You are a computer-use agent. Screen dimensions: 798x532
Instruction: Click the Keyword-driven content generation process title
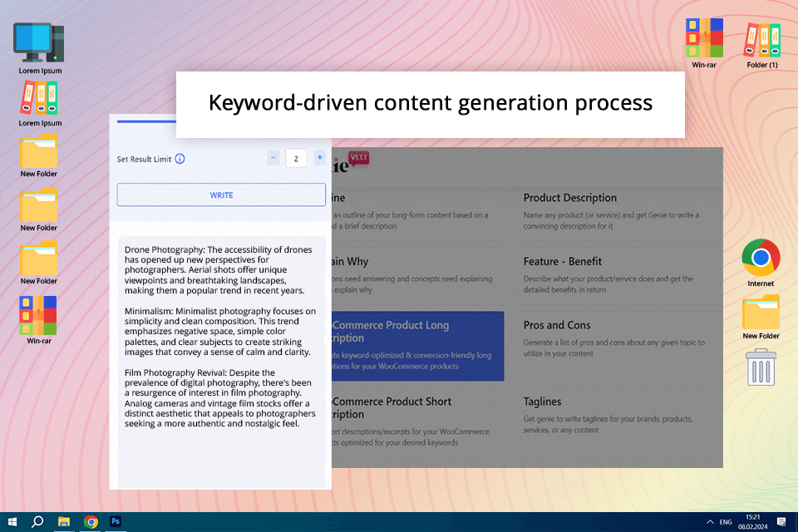[x=431, y=103]
